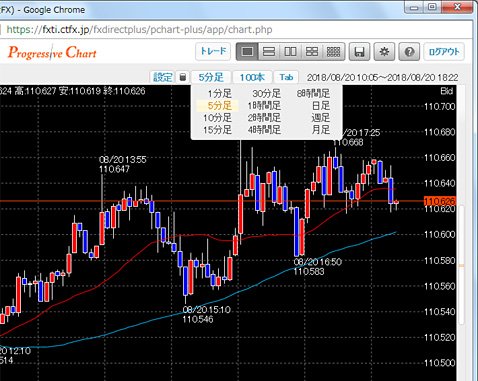This screenshot has height=381, width=478.
Task: Click the small calculator icon beside 設定
Action: point(182,77)
